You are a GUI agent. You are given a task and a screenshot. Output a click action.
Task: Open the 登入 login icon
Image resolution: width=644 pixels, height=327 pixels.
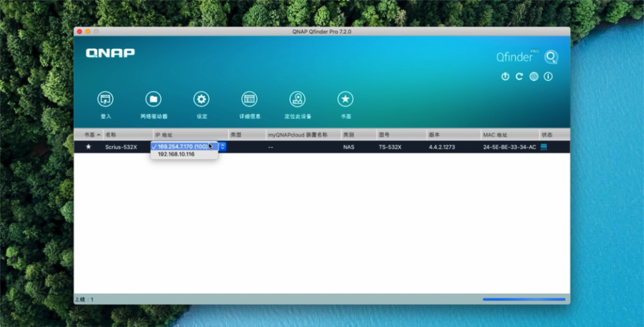(105, 99)
